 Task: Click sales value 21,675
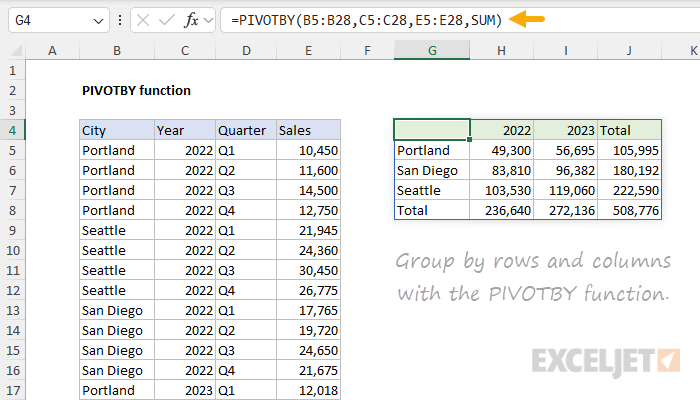coord(308,370)
